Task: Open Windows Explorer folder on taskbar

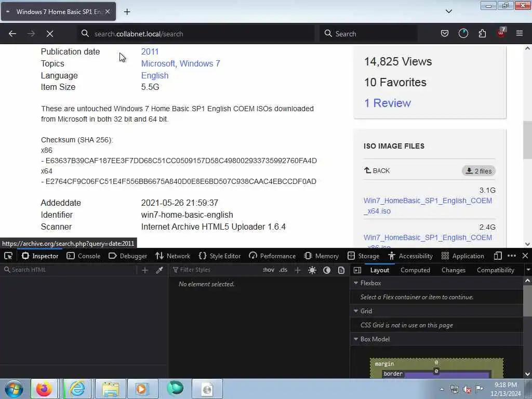Action: click(111, 389)
